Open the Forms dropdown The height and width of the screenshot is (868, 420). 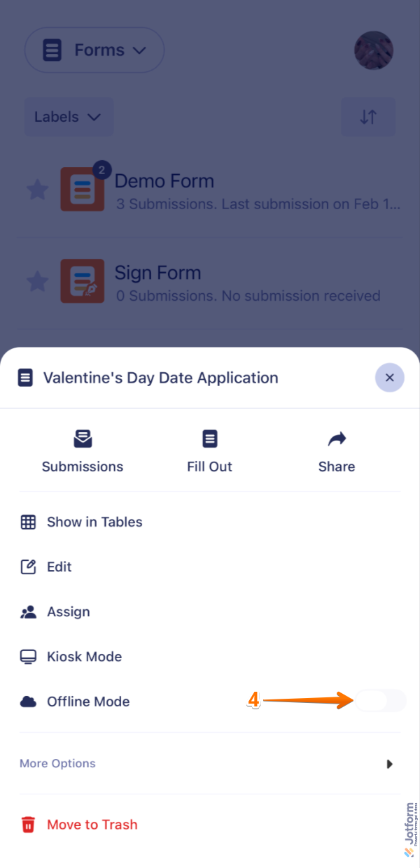(94, 50)
